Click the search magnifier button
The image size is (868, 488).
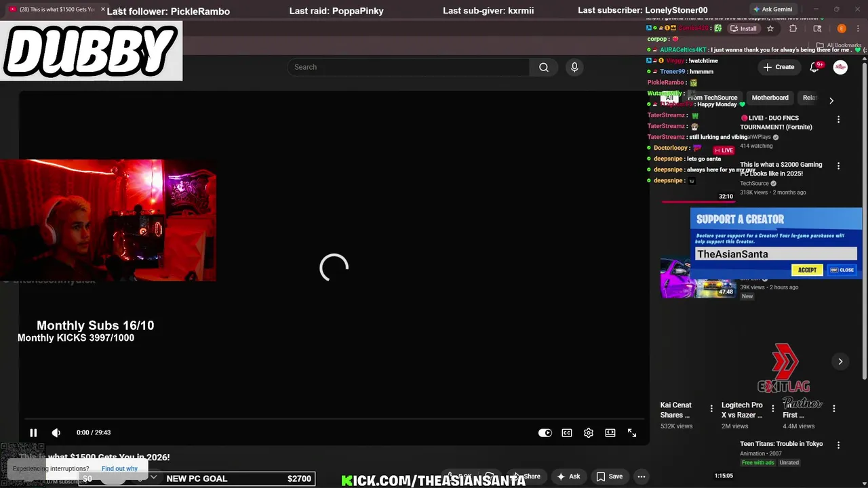tap(544, 67)
